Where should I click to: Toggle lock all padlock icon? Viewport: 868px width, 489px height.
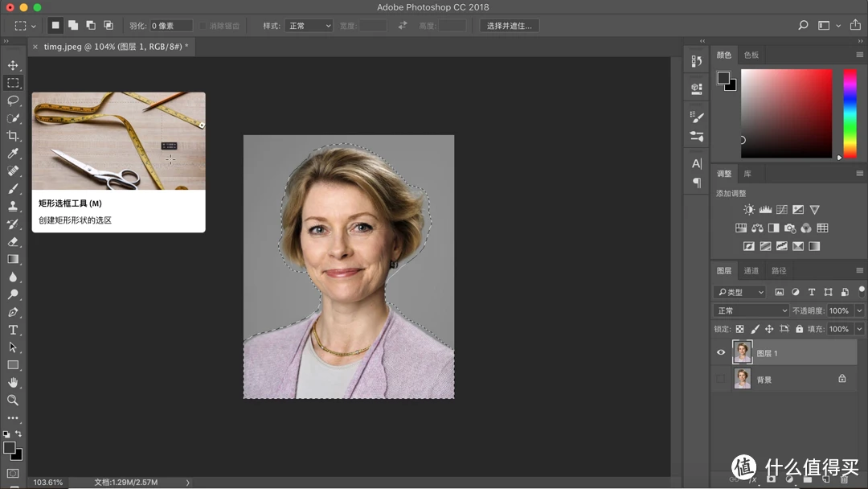(x=800, y=329)
